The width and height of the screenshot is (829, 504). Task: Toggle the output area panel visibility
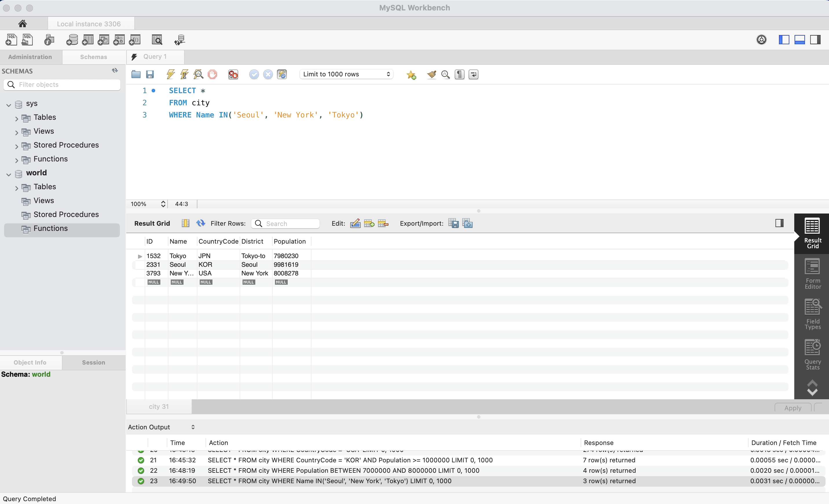pos(800,39)
